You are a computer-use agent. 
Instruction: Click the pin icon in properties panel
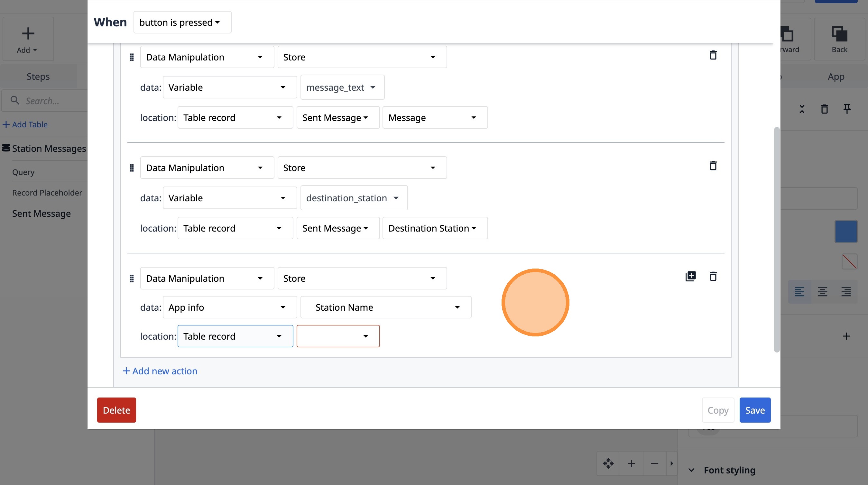point(847,109)
